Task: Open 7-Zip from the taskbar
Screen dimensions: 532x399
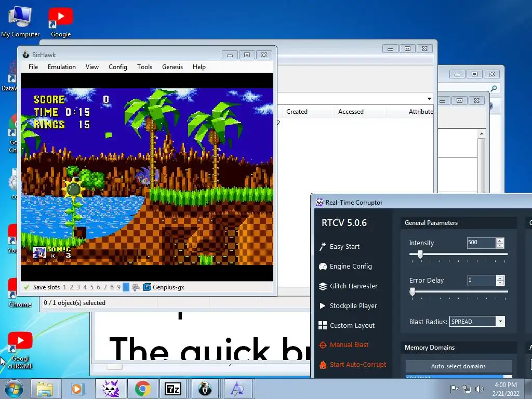Action: point(172,389)
